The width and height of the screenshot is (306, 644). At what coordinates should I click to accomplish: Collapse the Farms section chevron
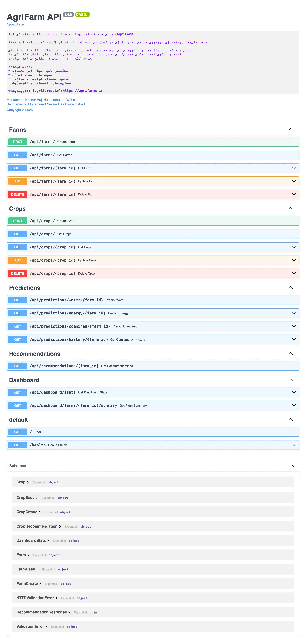pos(290,129)
